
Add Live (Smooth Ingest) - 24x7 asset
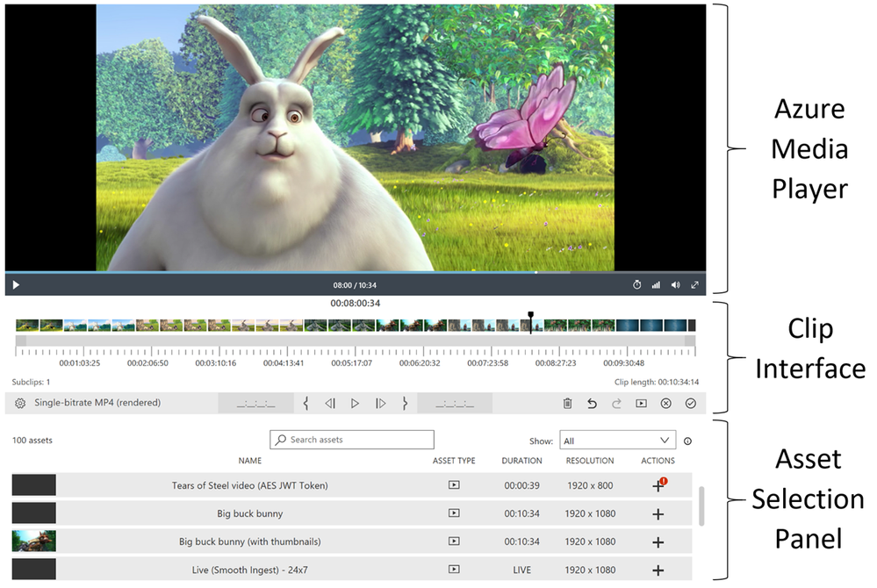point(658,570)
